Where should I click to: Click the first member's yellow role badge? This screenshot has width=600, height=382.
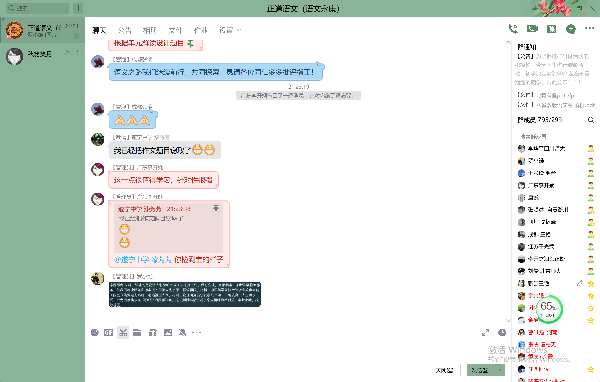(591, 149)
